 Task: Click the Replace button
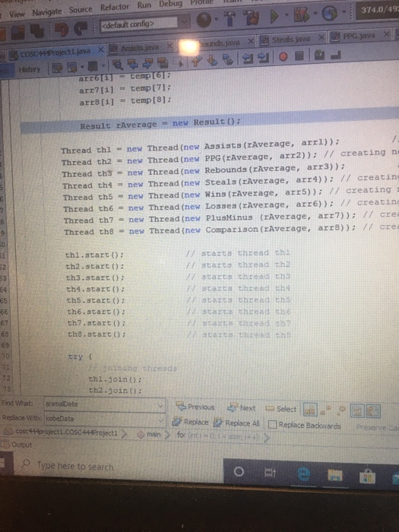click(190, 422)
